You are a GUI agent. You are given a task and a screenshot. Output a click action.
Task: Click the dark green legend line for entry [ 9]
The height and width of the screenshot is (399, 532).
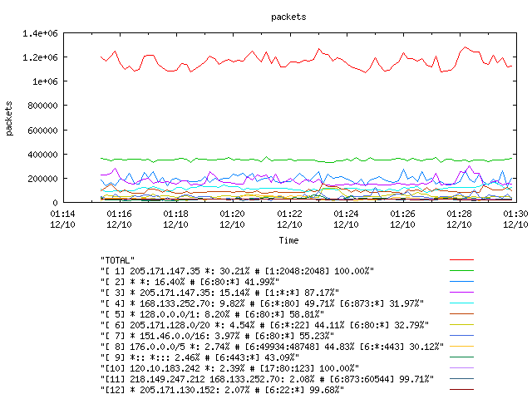[x=462, y=357]
